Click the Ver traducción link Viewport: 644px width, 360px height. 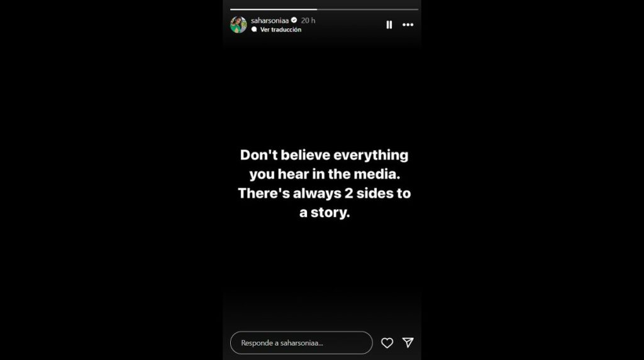[280, 30]
